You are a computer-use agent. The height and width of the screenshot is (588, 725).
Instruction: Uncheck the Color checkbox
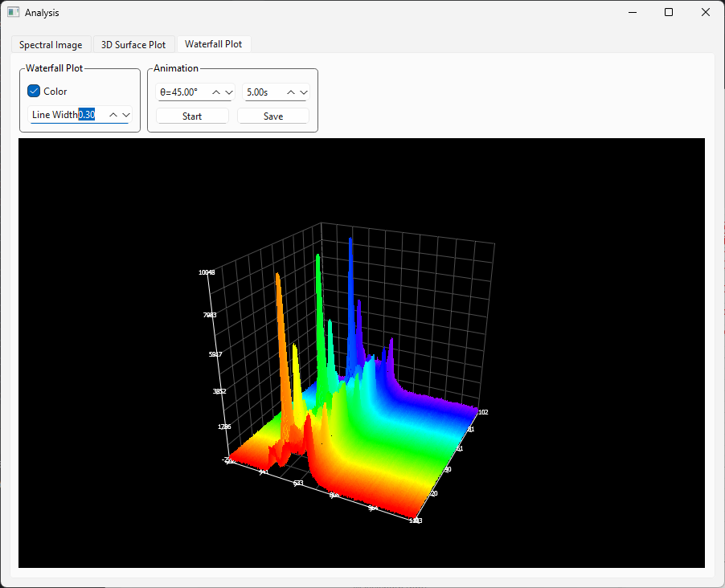pyautogui.click(x=34, y=92)
